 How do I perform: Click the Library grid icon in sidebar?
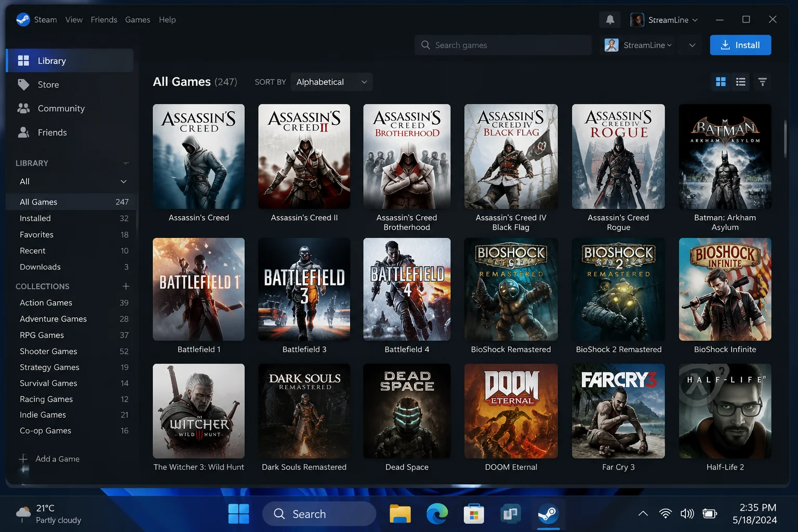(23, 61)
